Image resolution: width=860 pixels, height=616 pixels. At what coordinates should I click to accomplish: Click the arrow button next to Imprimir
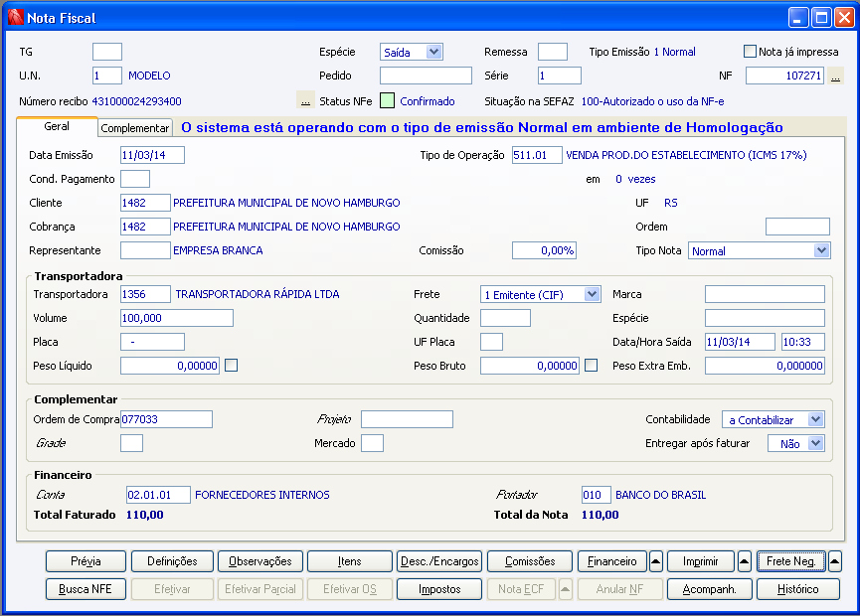(745, 561)
